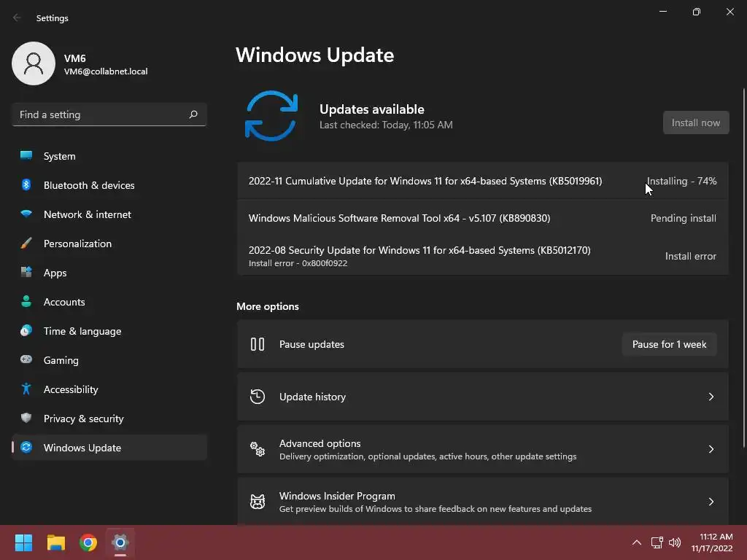Expand Windows Insider Program chevron arrow
This screenshot has height=560, width=747.
click(x=711, y=502)
